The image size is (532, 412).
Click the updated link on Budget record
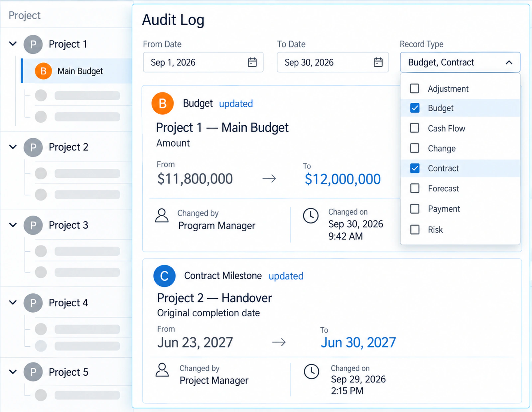point(236,104)
